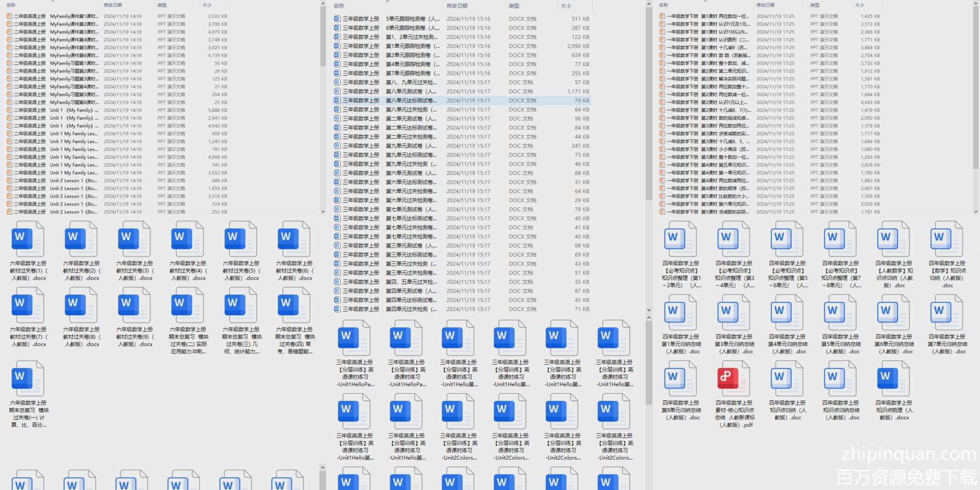Select 六年级数学上册 期末总复习 模块过关卷(一) file

(27, 379)
